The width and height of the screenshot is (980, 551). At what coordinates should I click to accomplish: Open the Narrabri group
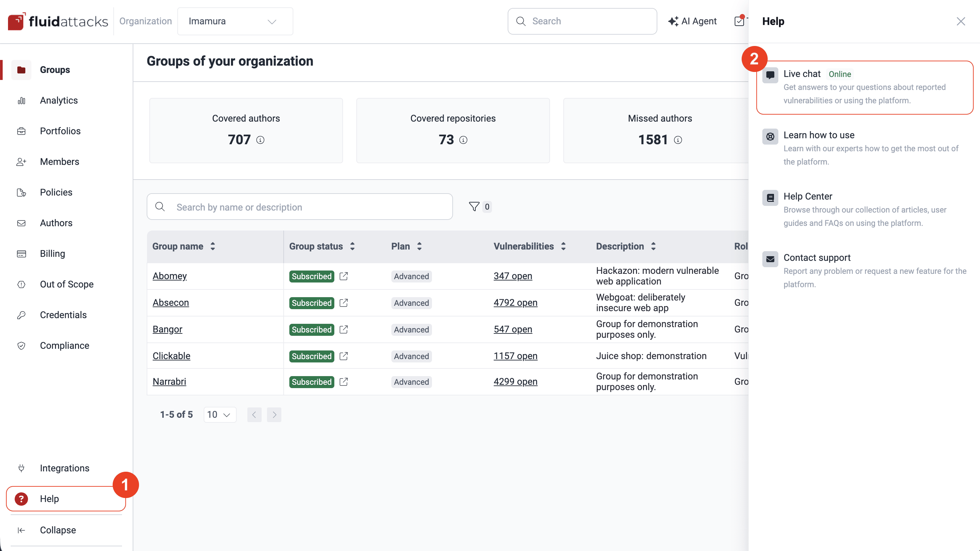[x=169, y=381]
